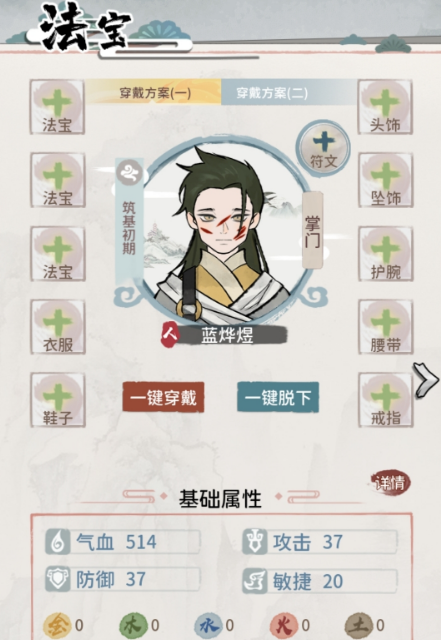Click the 火 element icon
The height and width of the screenshot is (640, 441).
(x=283, y=625)
